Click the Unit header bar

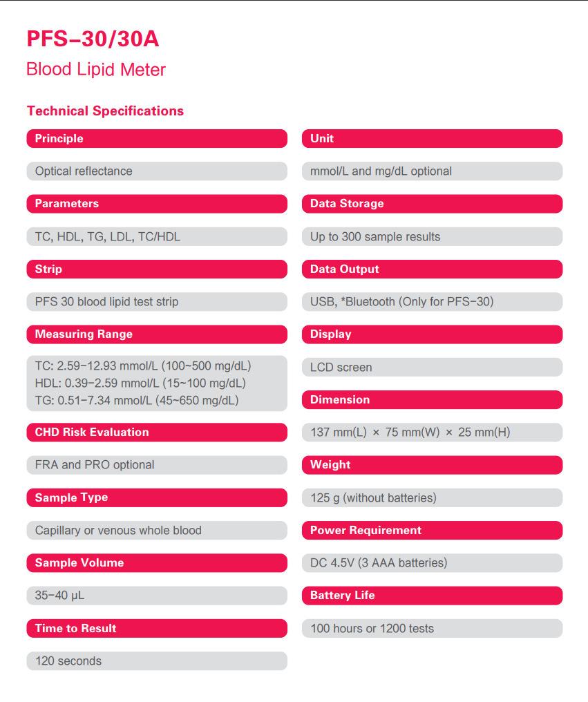[432, 138]
